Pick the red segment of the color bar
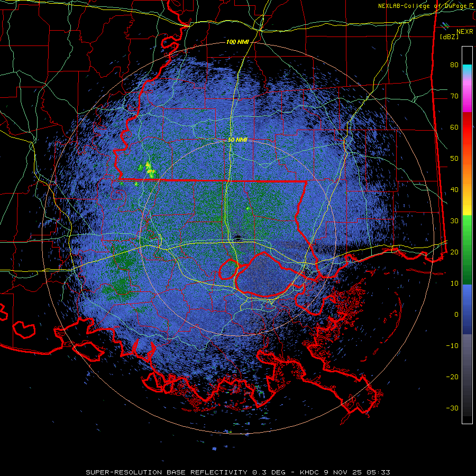 coord(467,128)
